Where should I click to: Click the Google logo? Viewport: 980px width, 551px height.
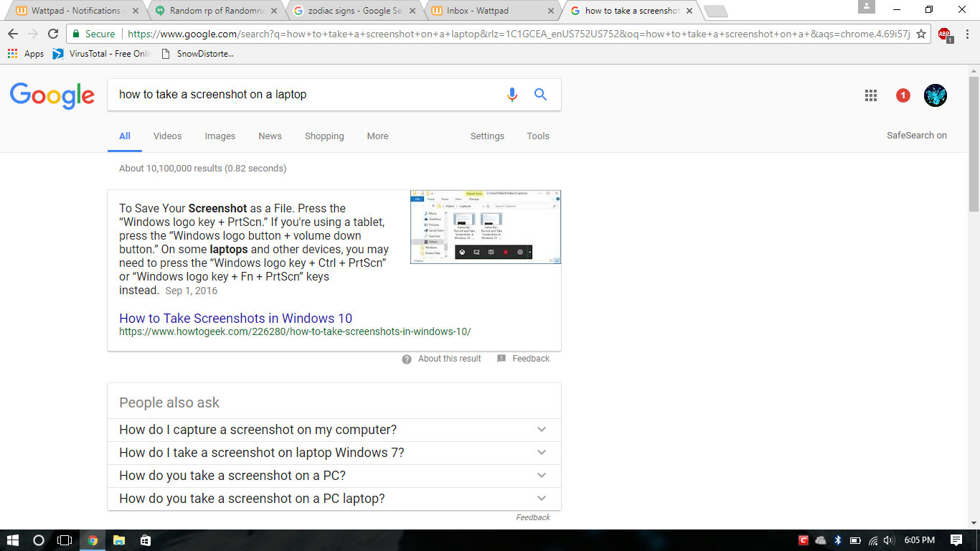pyautogui.click(x=52, y=95)
